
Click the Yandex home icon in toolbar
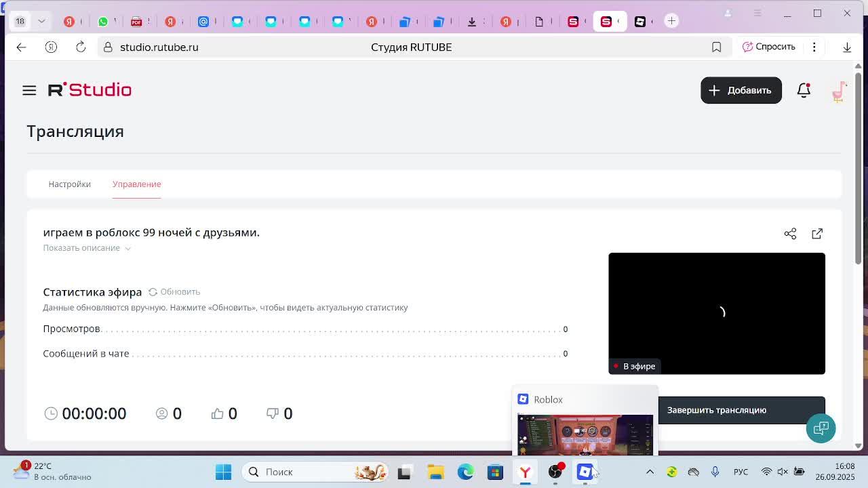click(51, 47)
